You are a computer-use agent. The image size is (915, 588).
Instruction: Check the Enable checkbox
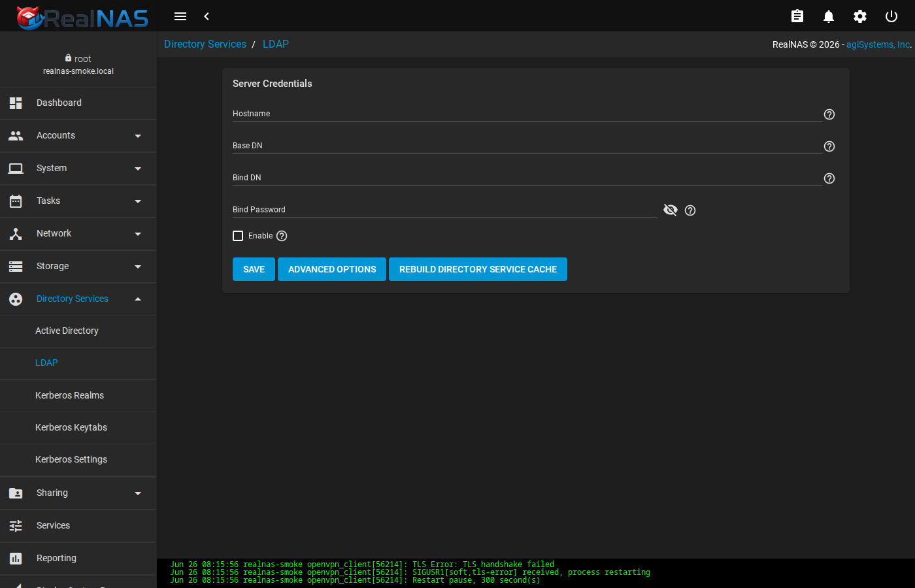238,236
